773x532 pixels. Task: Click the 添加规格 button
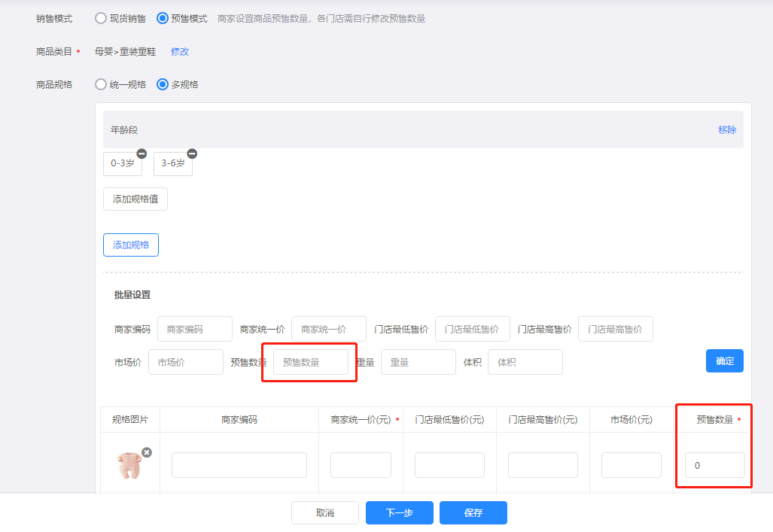pyautogui.click(x=131, y=245)
